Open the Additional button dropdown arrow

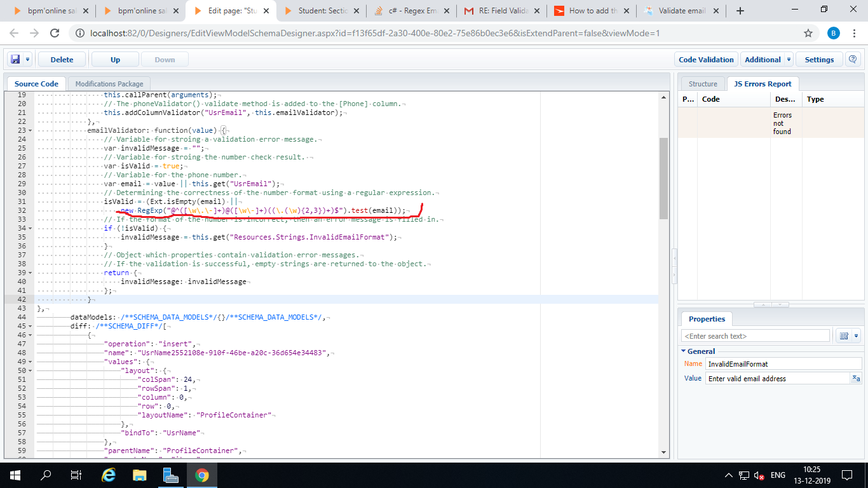point(789,59)
